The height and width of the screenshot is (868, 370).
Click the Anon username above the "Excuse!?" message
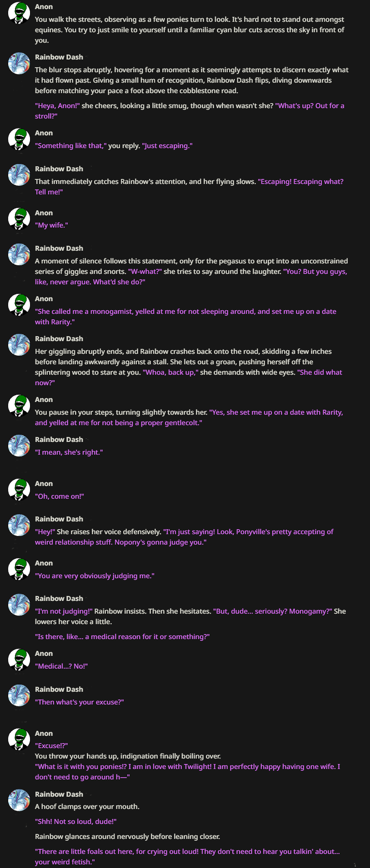click(44, 734)
